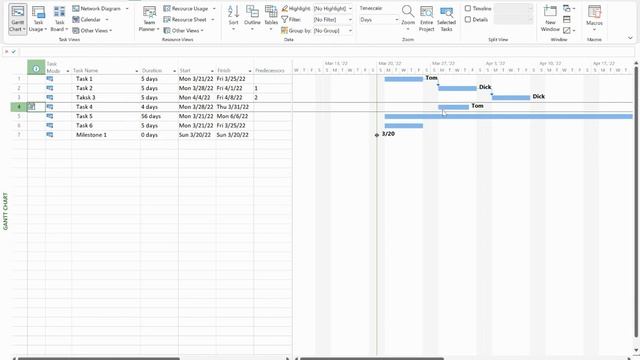The height and width of the screenshot is (360, 640).
Task: Click the task mode icon for Task 5
Action: [50, 116]
